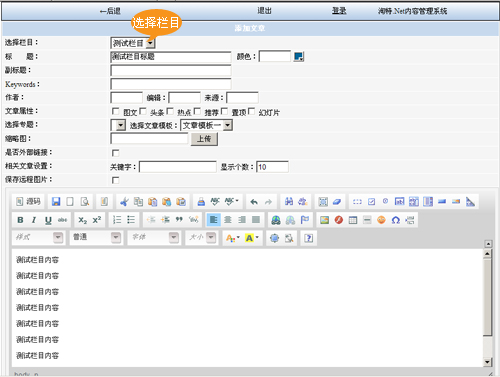Screen dimensions: 500x377
Task: Click the Undo arrow
Action: click(254, 201)
